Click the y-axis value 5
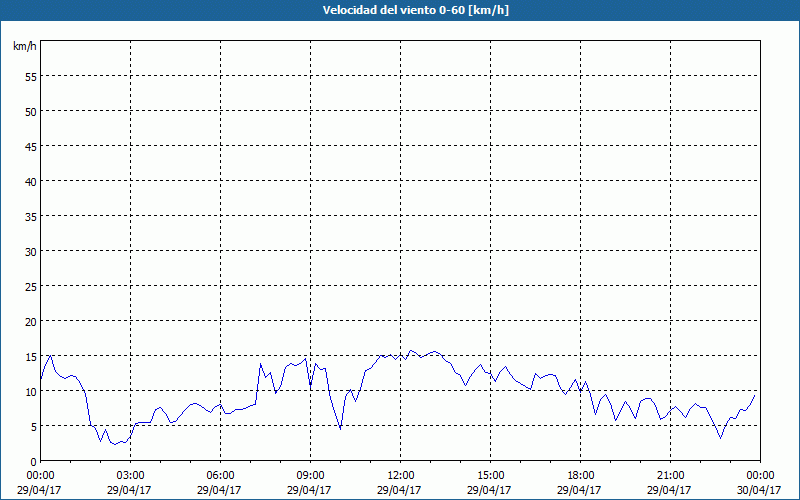The height and width of the screenshot is (500, 800). point(34,427)
